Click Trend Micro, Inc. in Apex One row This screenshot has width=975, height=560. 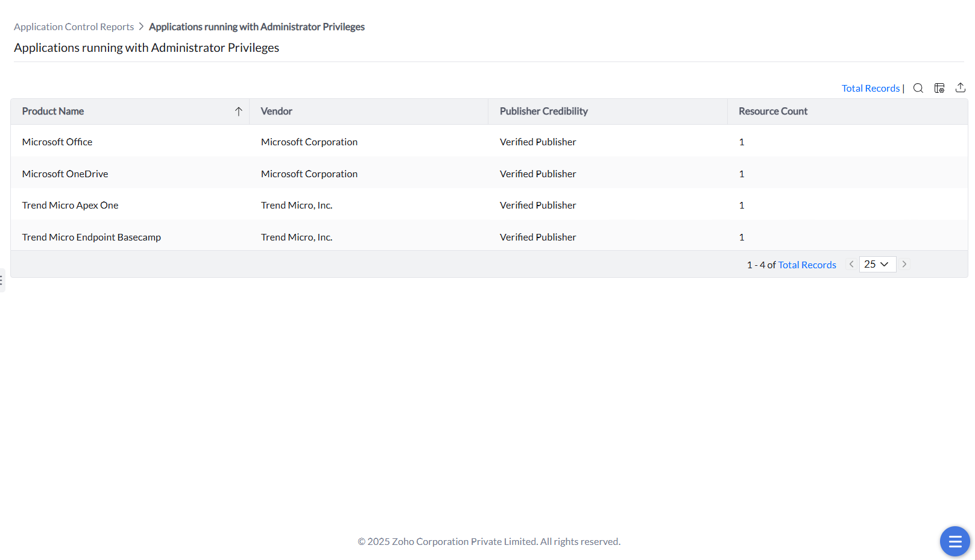pyautogui.click(x=297, y=205)
